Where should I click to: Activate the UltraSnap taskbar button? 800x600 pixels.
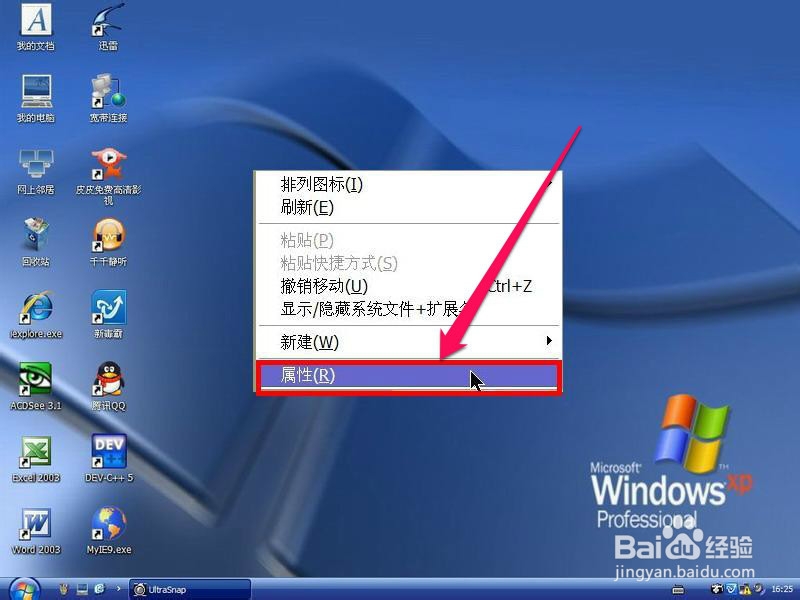pos(190,589)
